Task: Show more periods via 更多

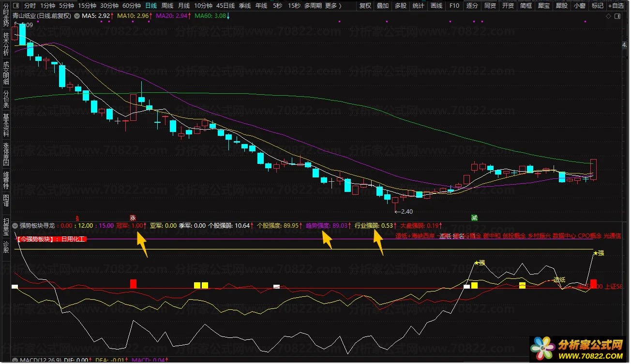Action: (333, 6)
